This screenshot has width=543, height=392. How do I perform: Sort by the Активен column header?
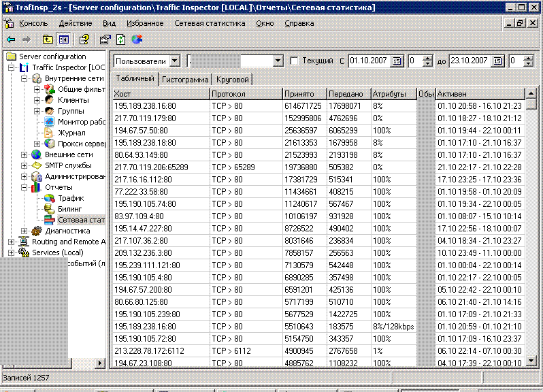point(480,94)
